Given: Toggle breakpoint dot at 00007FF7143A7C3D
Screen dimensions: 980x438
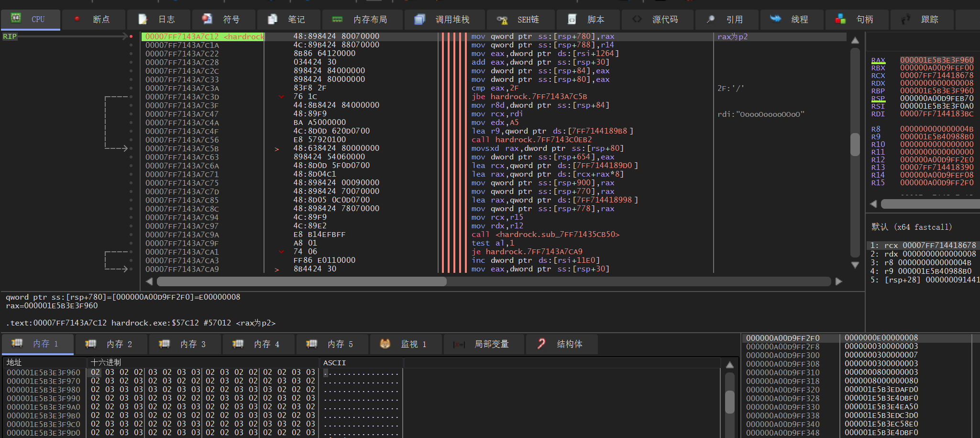Looking at the screenshot, I should pyautogui.click(x=131, y=97).
